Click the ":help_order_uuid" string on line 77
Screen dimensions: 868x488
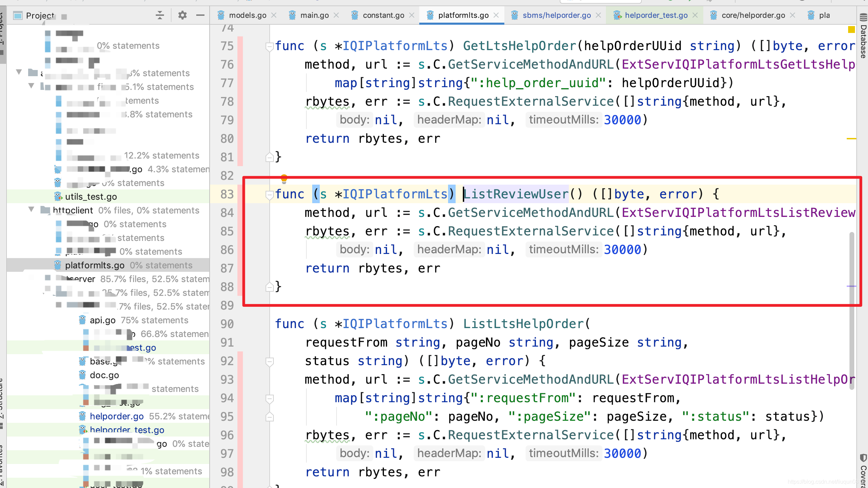point(538,83)
